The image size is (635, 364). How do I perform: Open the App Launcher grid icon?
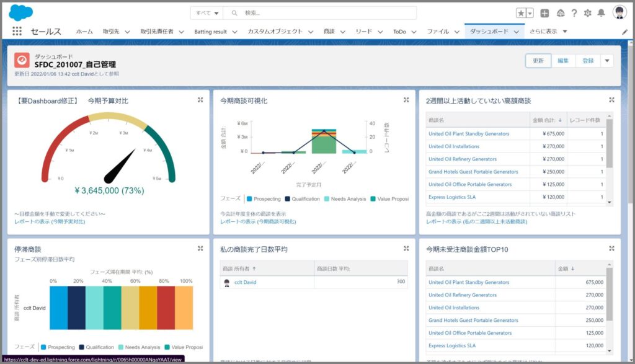pyautogui.click(x=17, y=32)
